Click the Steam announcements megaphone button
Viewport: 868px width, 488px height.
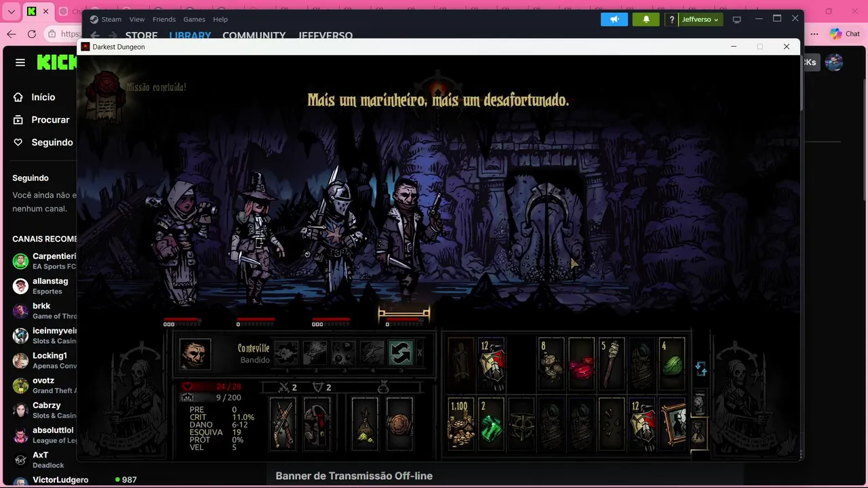(614, 19)
